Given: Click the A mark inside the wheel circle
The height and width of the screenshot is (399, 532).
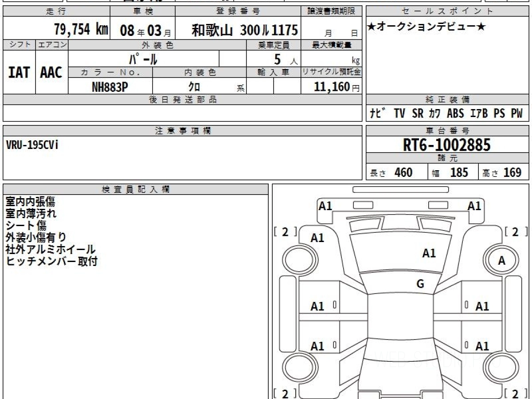Looking at the screenshot, I should [501, 261].
